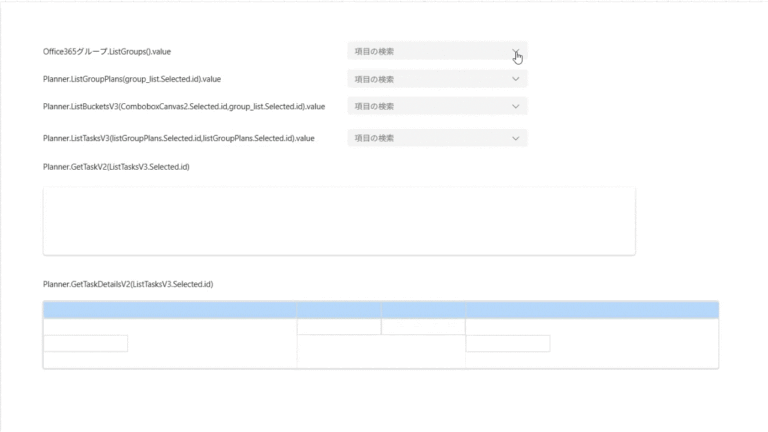This screenshot has height=432, width=768.
Task: Click the empty GetTaskV2 result box
Action: pyautogui.click(x=338, y=220)
